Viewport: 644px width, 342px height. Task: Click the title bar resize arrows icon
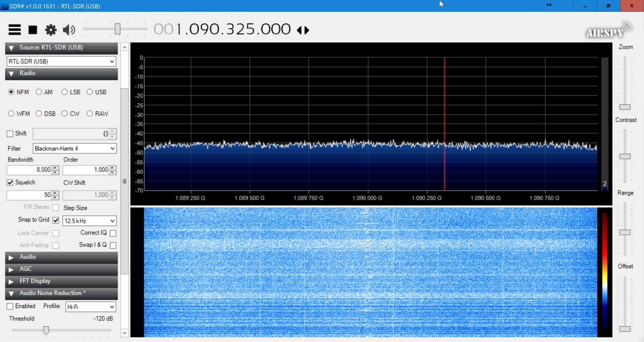click(549, 5)
